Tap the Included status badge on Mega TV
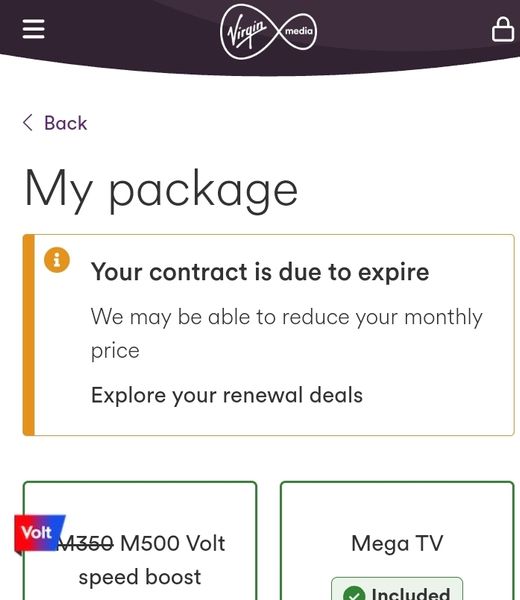 tap(397, 589)
